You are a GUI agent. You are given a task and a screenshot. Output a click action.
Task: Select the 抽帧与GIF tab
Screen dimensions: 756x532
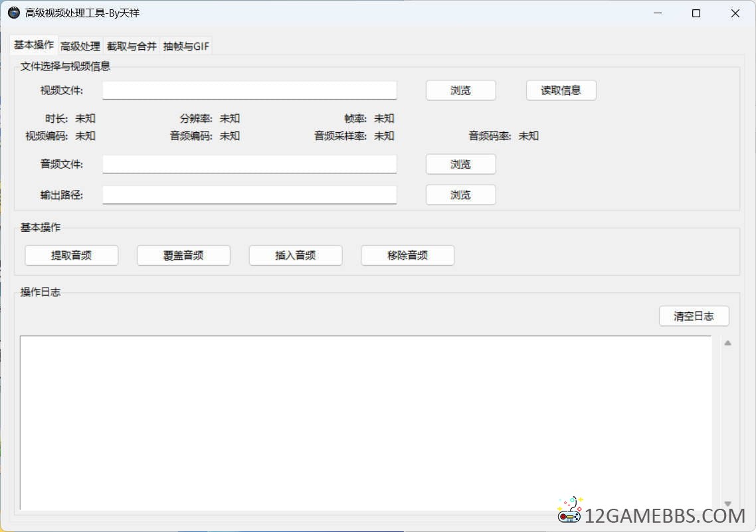point(186,46)
